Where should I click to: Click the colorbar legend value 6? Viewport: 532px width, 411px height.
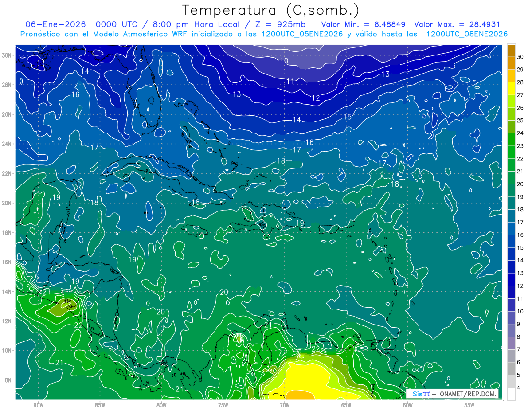519,362
